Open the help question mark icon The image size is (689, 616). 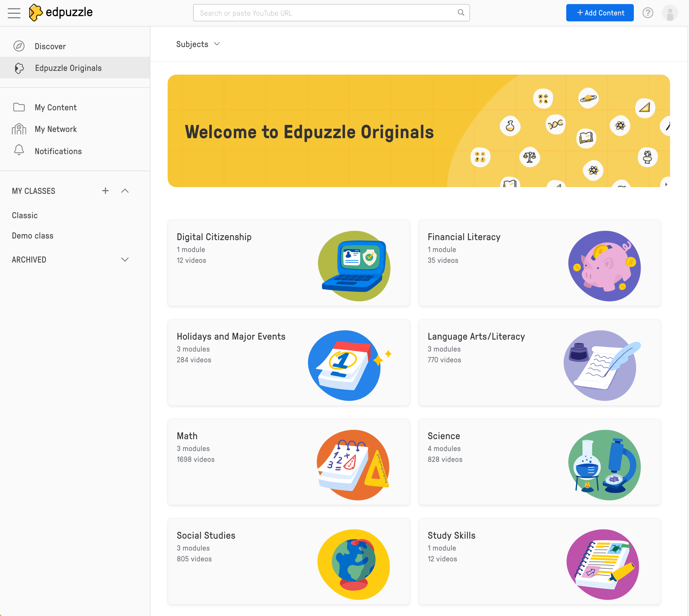point(647,13)
